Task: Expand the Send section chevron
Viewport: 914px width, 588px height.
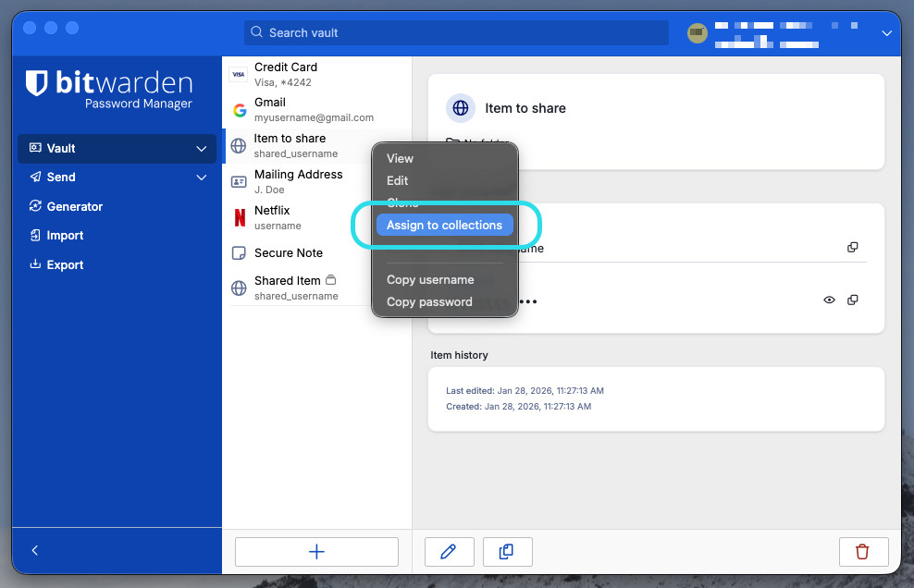Action: [x=202, y=178]
